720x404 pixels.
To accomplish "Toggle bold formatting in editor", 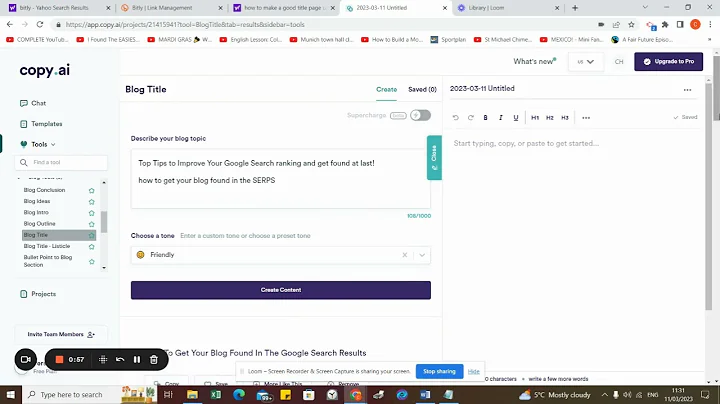I will tap(485, 118).
